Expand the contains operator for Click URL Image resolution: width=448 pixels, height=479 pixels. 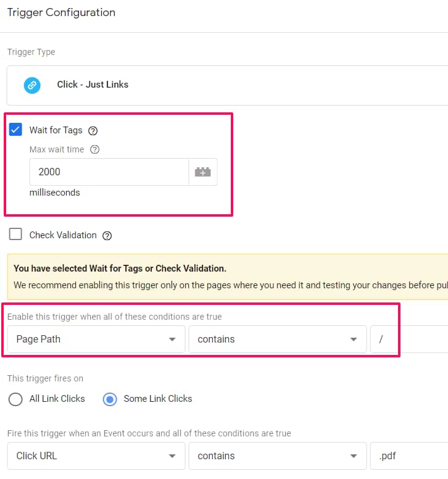277,456
